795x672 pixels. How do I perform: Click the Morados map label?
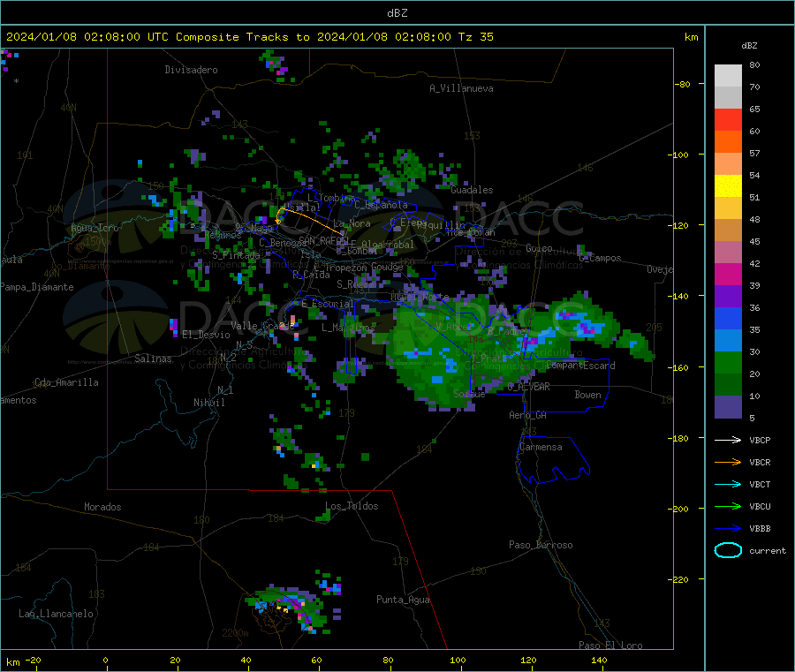point(102,507)
